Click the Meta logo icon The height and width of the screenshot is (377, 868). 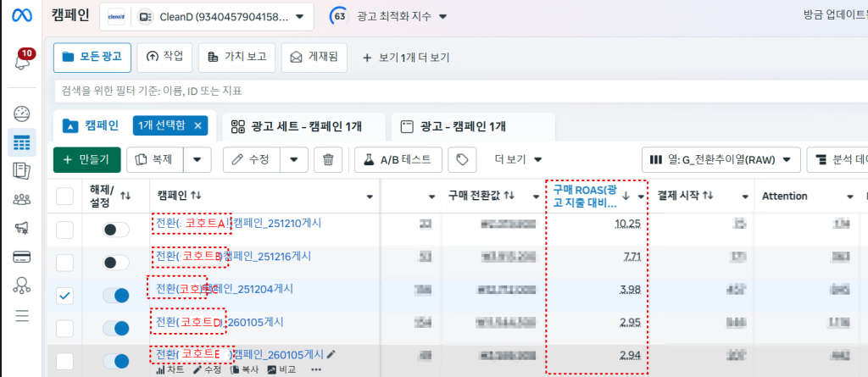coord(22,17)
